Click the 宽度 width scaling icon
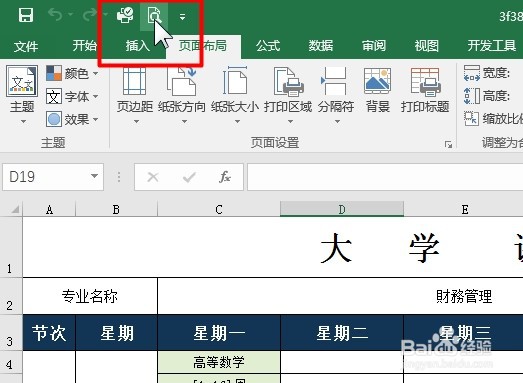The height and width of the screenshot is (383, 523). pos(472,73)
